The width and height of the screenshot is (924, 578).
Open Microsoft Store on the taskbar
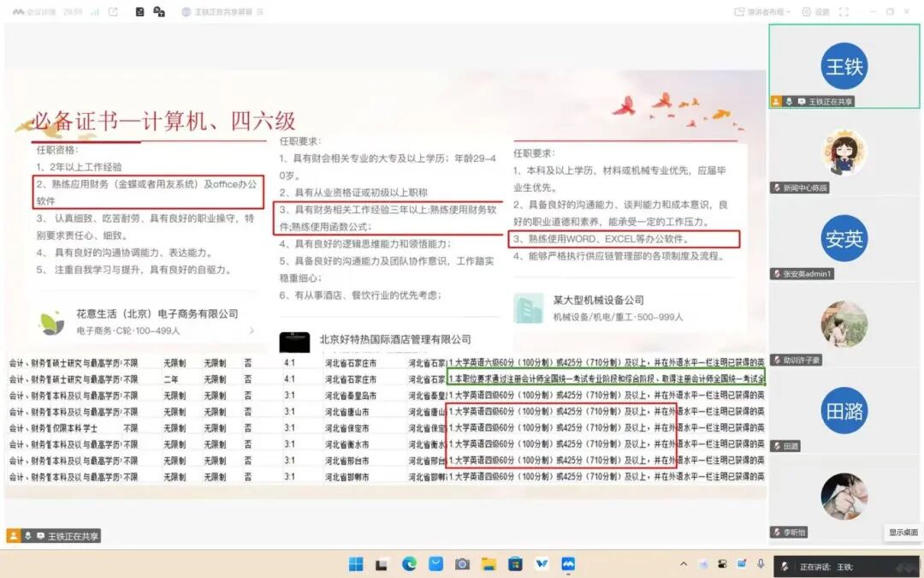(x=515, y=564)
